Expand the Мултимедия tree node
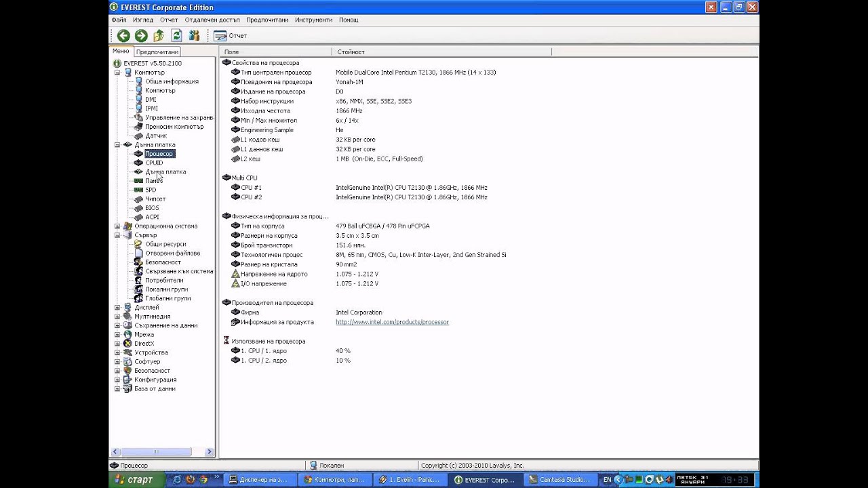The image size is (868, 488). (x=117, y=317)
